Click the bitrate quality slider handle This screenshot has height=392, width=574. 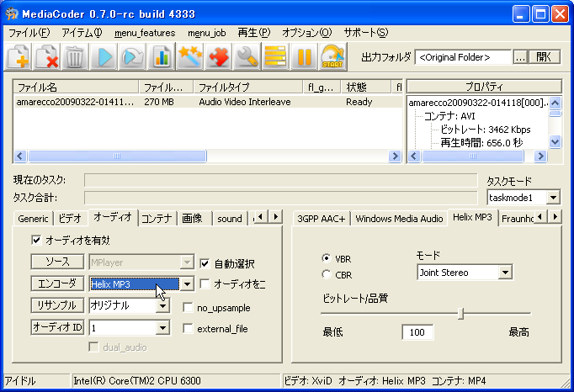pyautogui.click(x=460, y=313)
